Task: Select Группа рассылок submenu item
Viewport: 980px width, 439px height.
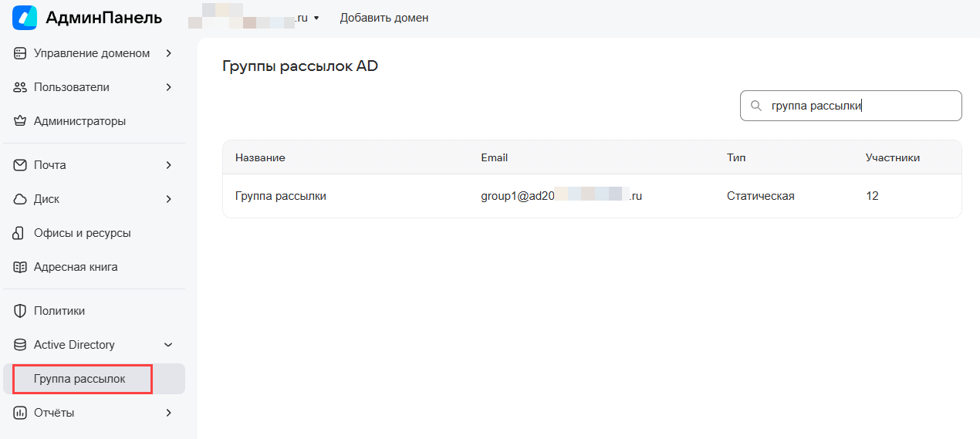Action: (x=79, y=379)
